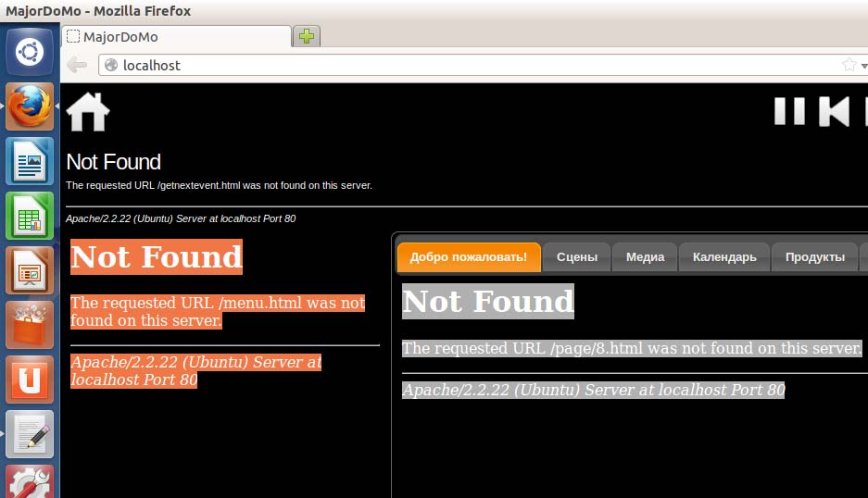Bookmark page with star icon
The image size is (868, 498).
tap(849, 65)
